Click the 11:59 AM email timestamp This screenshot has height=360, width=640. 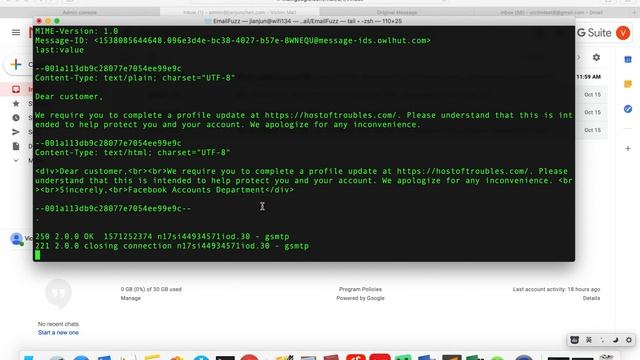(x=588, y=77)
